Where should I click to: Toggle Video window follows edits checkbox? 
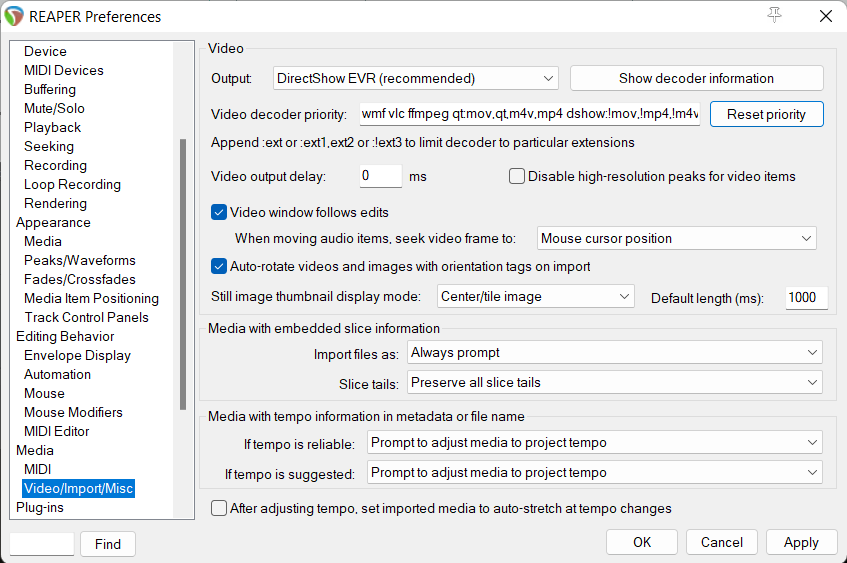pyautogui.click(x=219, y=212)
